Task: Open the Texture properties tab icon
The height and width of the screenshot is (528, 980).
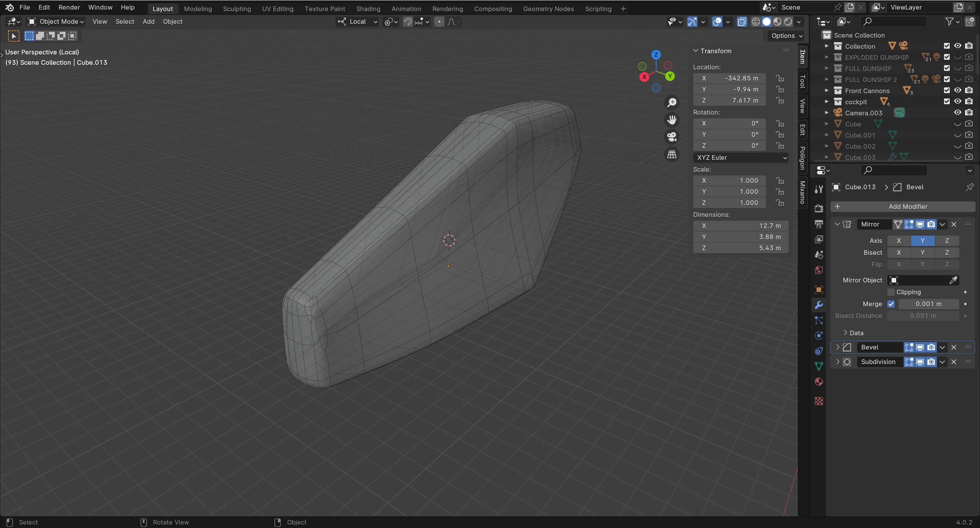Action: pos(819,401)
